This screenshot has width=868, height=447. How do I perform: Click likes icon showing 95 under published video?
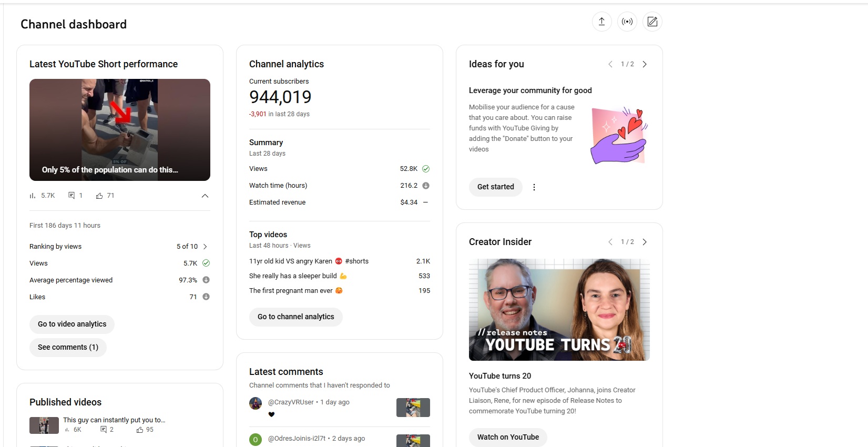(x=140, y=430)
